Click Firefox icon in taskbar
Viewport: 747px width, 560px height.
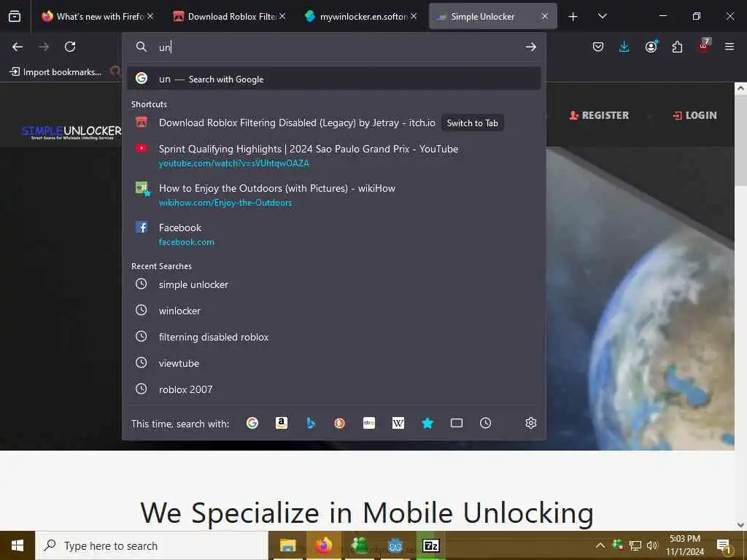point(323,545)
